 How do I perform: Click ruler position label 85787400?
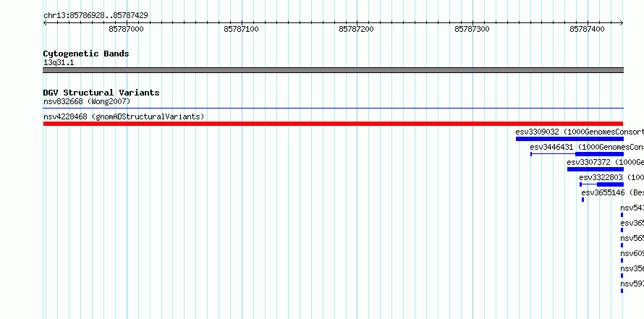587,29
